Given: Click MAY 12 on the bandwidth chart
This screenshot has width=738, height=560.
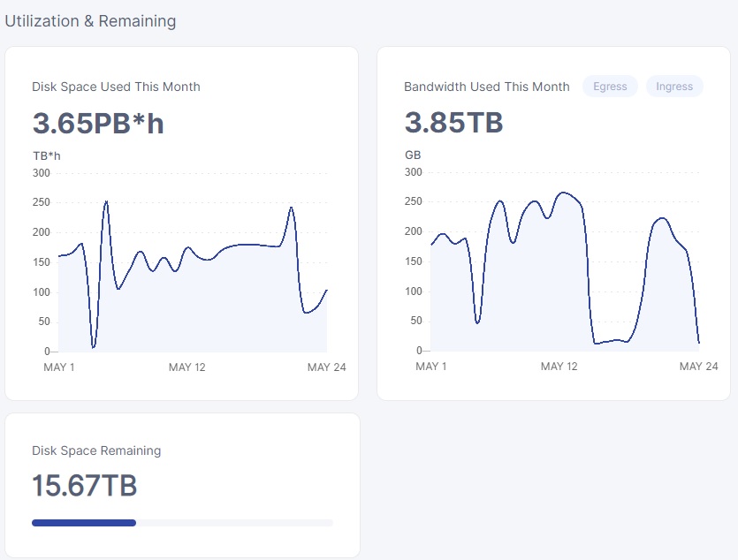Looking at the screenshot, I should point(559,367).
